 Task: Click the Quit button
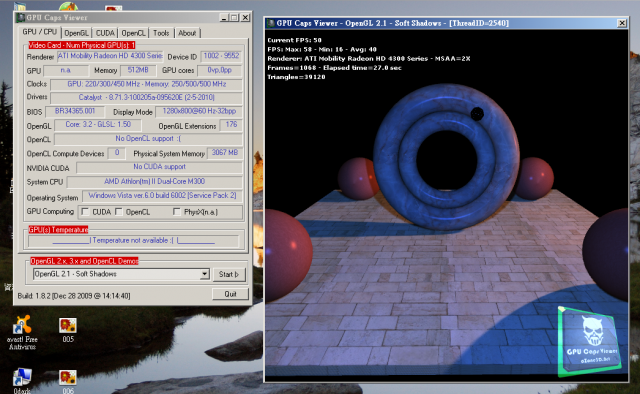tap(231, 294)
